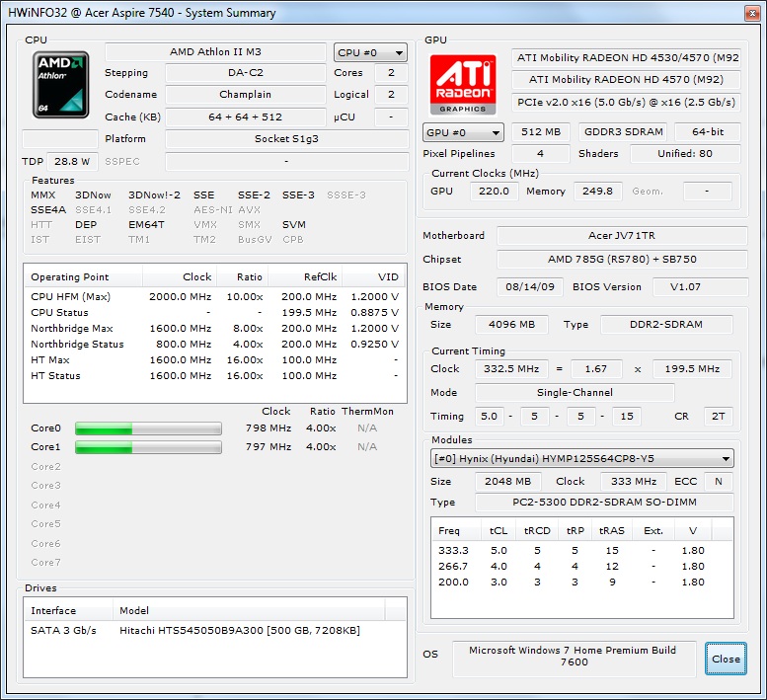Screen dimensions: 767x700
Task: Open the CPU #0 selector dropdown
Action: tap(370, 52)
